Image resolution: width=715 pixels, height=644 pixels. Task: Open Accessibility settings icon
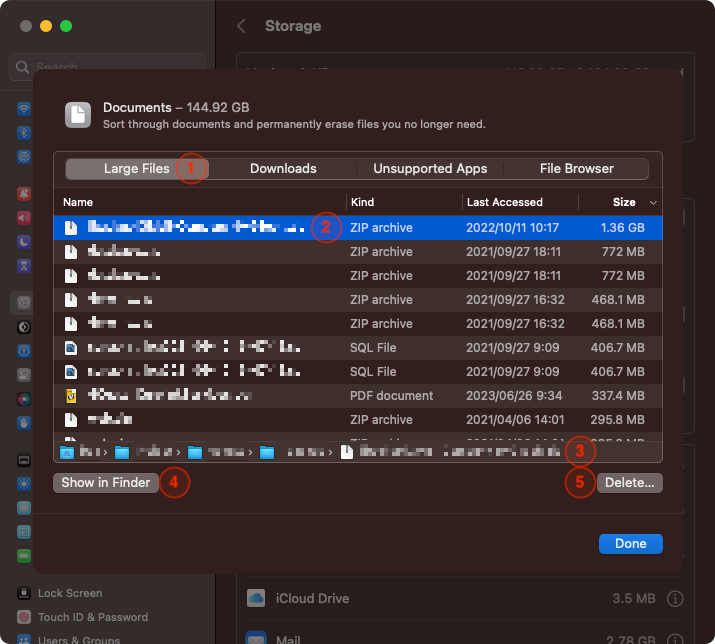coord(24,351)
